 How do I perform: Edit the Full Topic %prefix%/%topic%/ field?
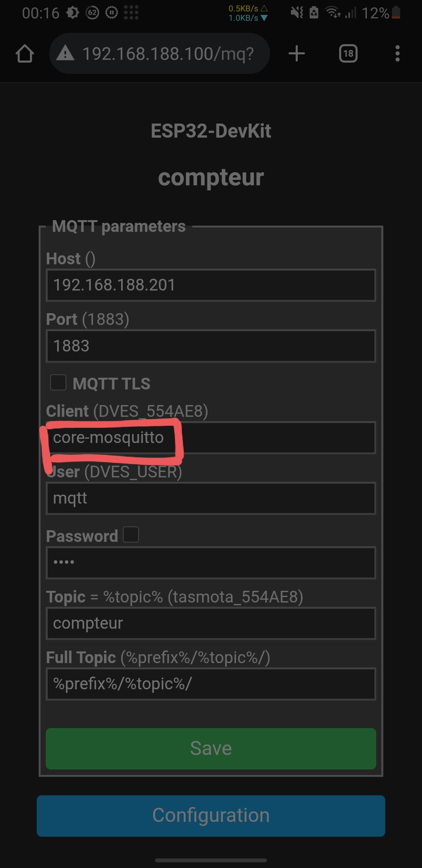211,684
